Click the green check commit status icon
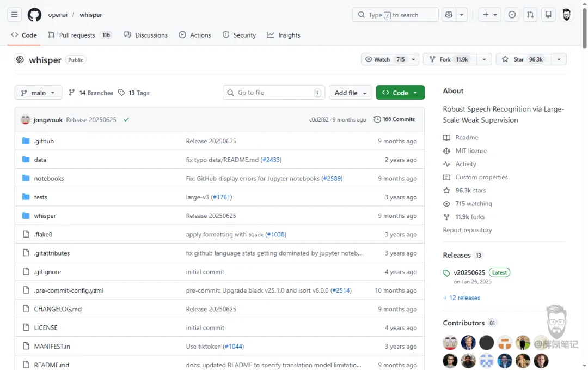Screen dimensions: 588x370 pos(126,119)
